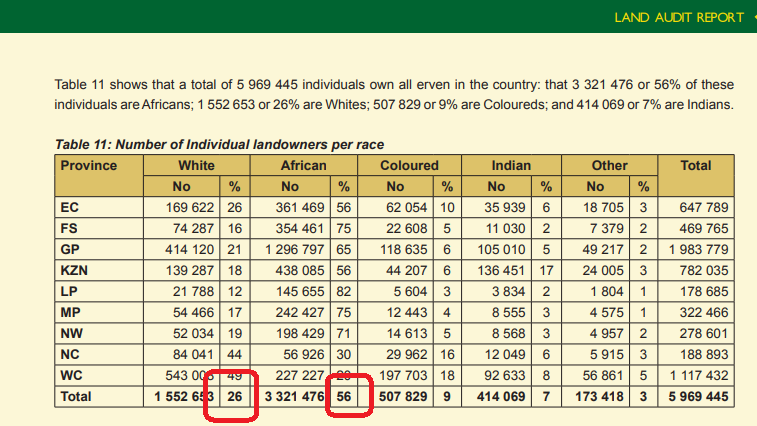Click the cell value 136 451
This screenshot has height=426, width=757.
(501, 270)
